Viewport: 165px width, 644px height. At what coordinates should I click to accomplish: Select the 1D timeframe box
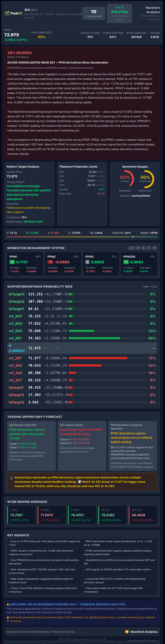(x=94, y=13)
